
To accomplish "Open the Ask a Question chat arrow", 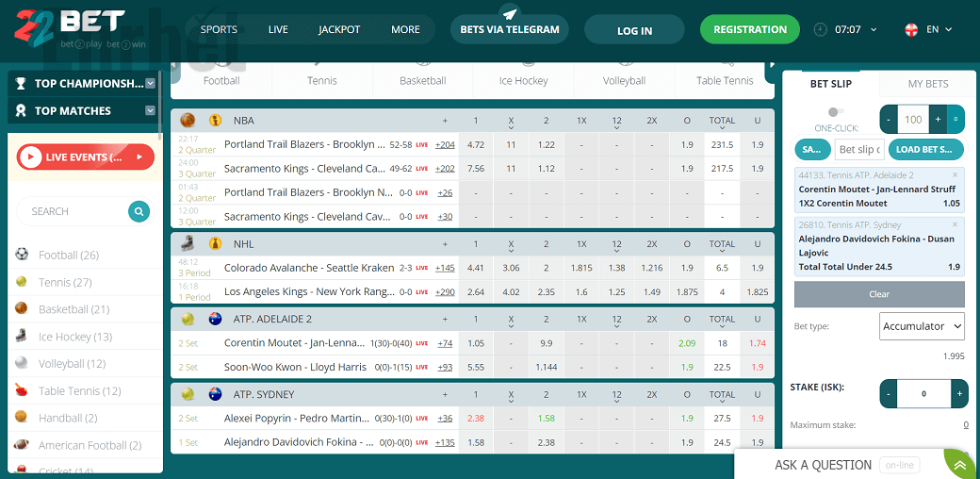I will 959,465.
